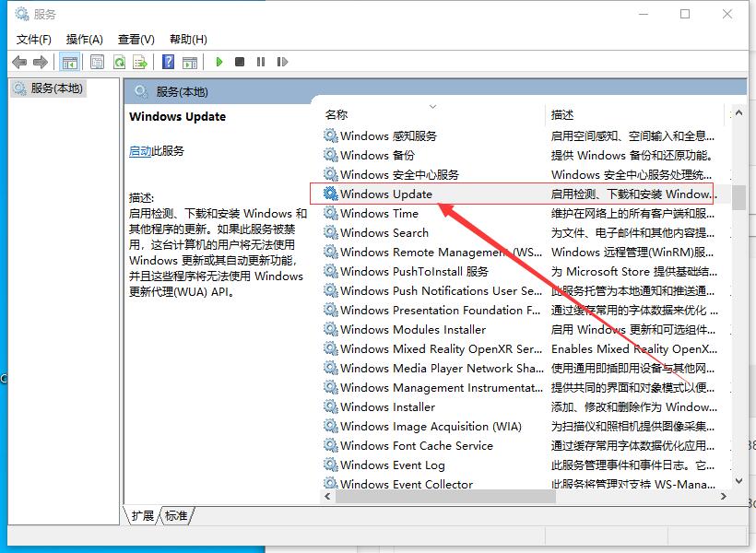Sort by the 描述 column header

click(562, 114)
